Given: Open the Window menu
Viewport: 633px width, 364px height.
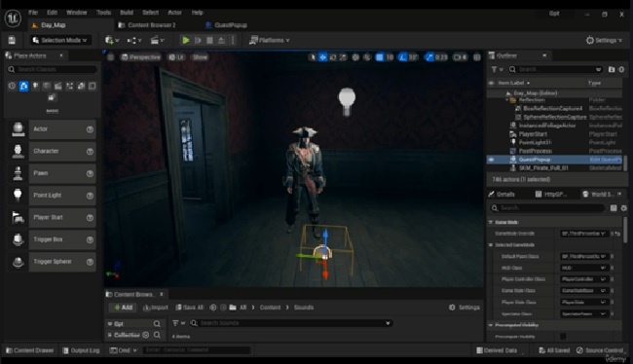Looking at the screenshot, I should pyautogui.click(x=76, y=13).
